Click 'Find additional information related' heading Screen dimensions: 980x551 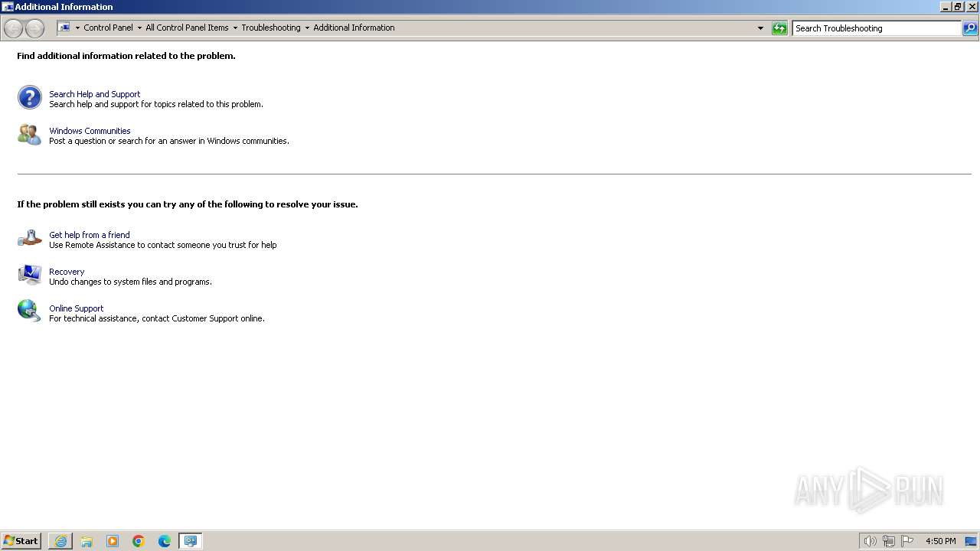point(126,56)
